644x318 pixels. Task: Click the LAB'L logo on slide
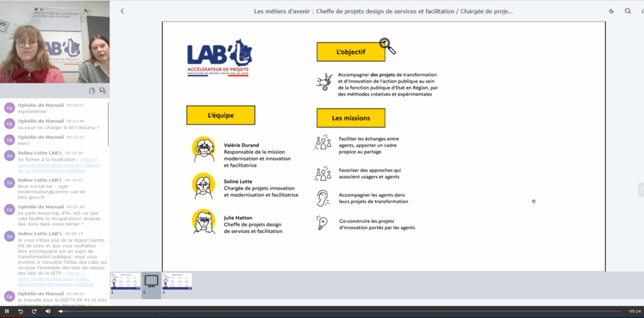click(x=219, y=57)
